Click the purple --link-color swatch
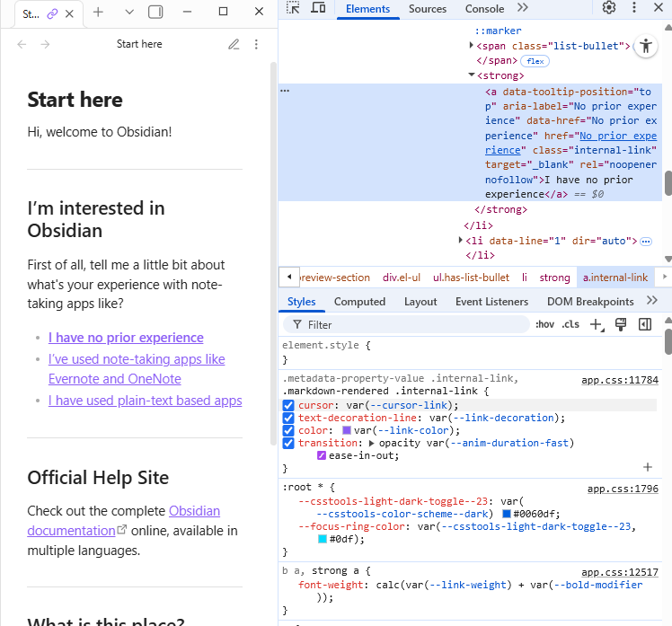This screenshot has height=626, width=672. pos(347,431)
